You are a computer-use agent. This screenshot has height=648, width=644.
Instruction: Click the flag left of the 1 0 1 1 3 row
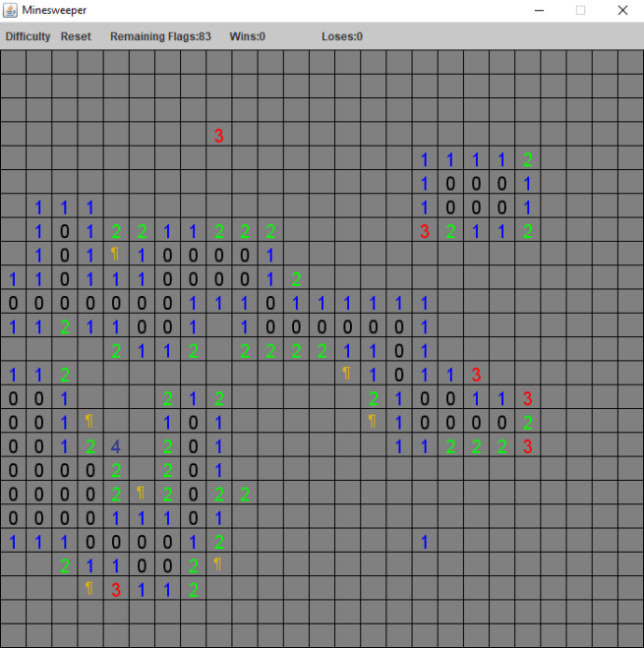coord(347,373)
